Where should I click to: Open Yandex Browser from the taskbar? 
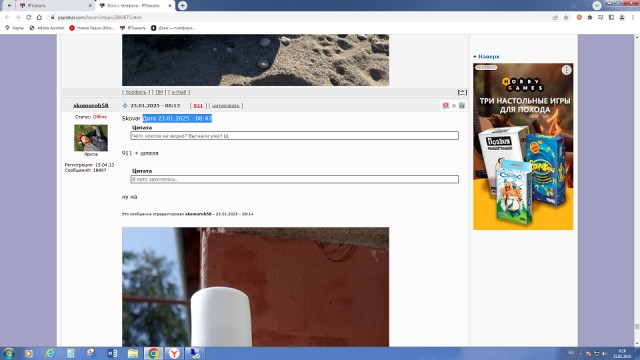174,353
